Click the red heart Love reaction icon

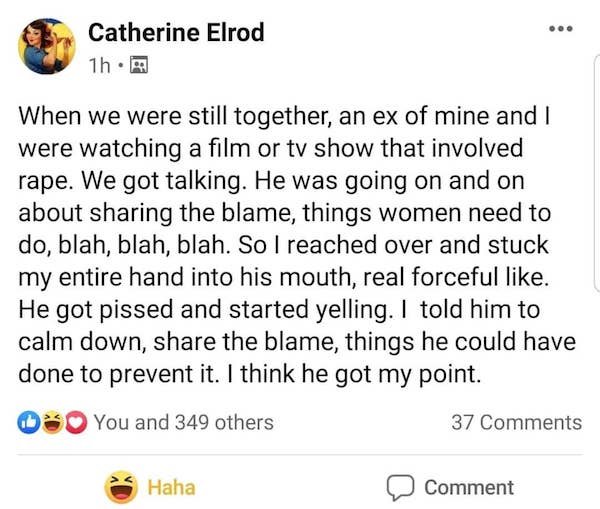click(x=76, y=422)
